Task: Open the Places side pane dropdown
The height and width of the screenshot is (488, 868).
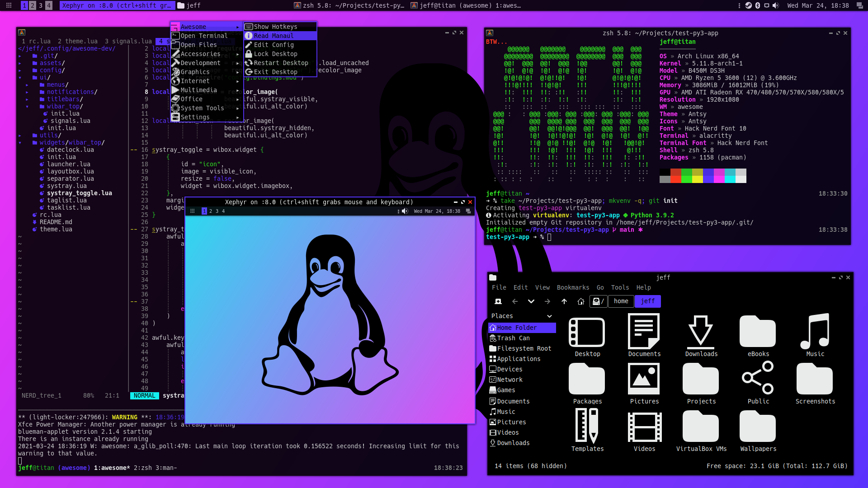Action: (550, 316)
